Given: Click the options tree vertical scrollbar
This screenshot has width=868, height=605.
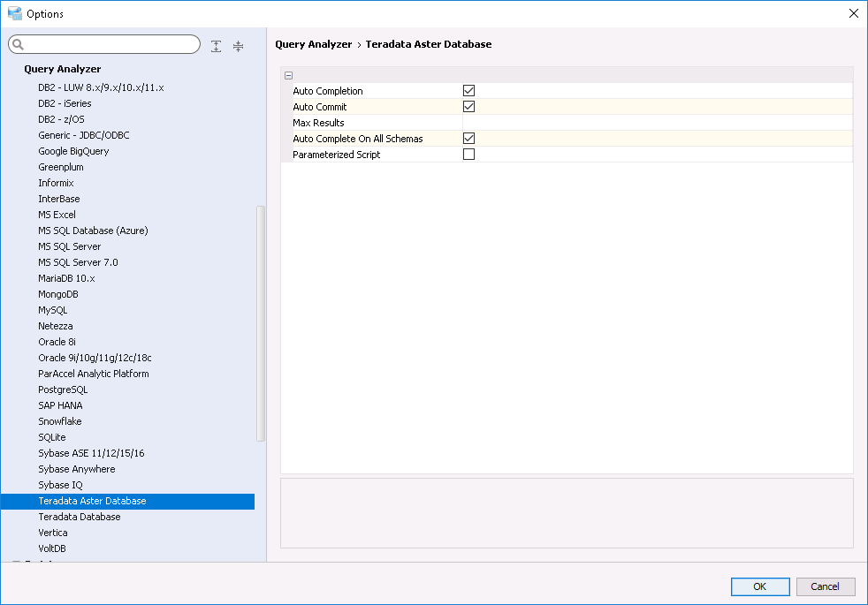Looking at the screenshot, I should coord(261,323).
